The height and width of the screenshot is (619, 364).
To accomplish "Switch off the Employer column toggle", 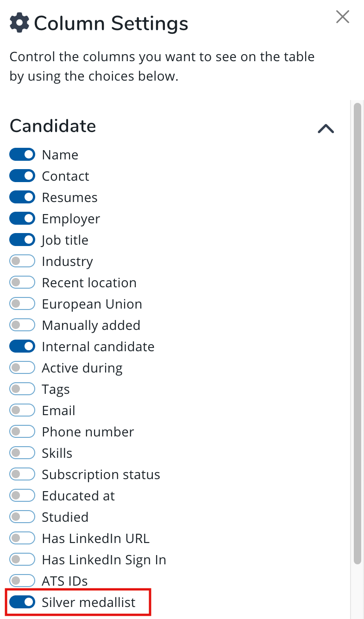I will (22, 219).
